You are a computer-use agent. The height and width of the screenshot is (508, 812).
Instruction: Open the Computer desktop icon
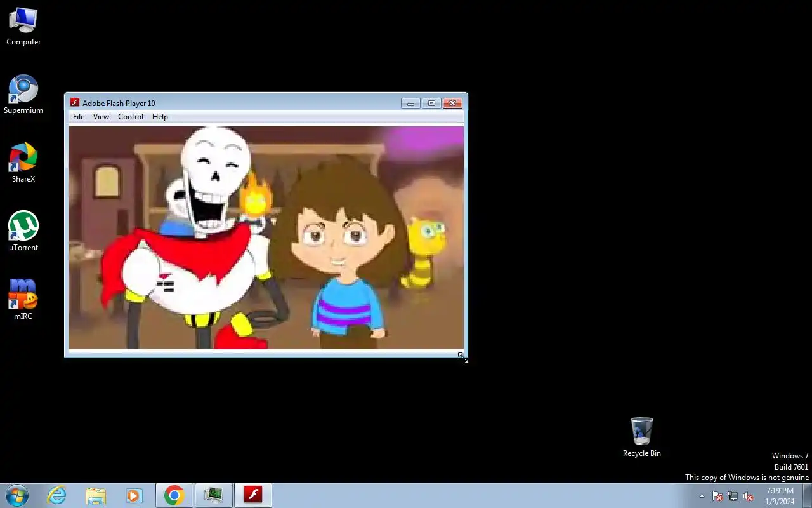pyautogui.click(x=23, y=27)
